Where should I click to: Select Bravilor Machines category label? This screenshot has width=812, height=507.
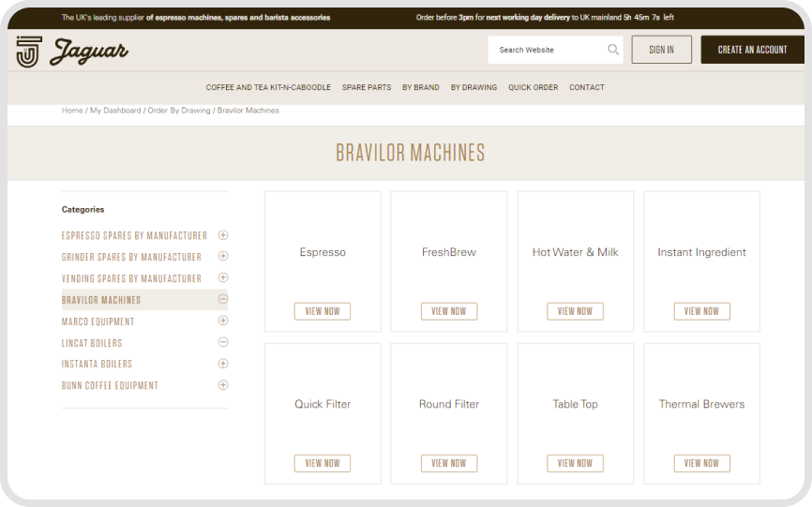tap(101, 300)
